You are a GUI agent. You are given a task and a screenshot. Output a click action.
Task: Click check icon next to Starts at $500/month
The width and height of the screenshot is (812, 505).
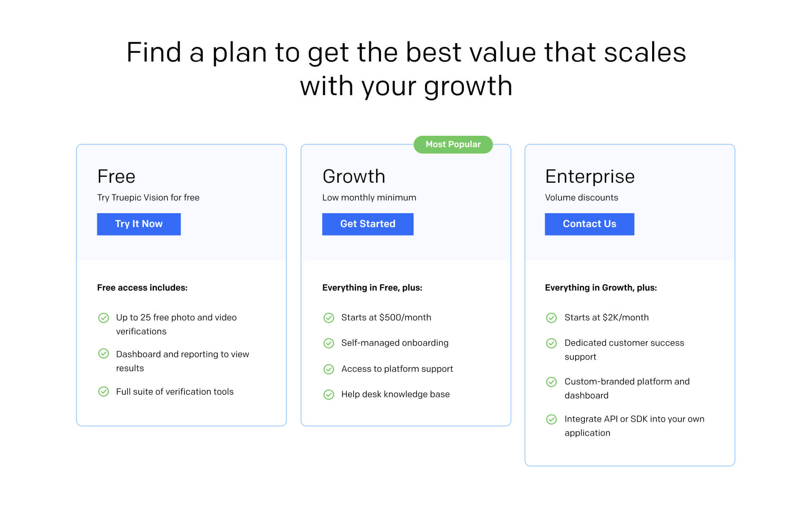coord(329,318)
